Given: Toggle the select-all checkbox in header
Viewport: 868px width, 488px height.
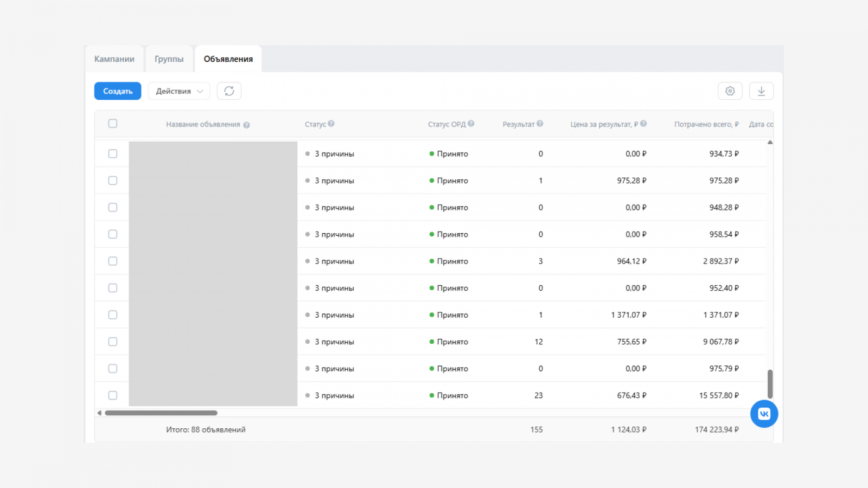Looking at the screenshot, I should [x=113, y=124].
